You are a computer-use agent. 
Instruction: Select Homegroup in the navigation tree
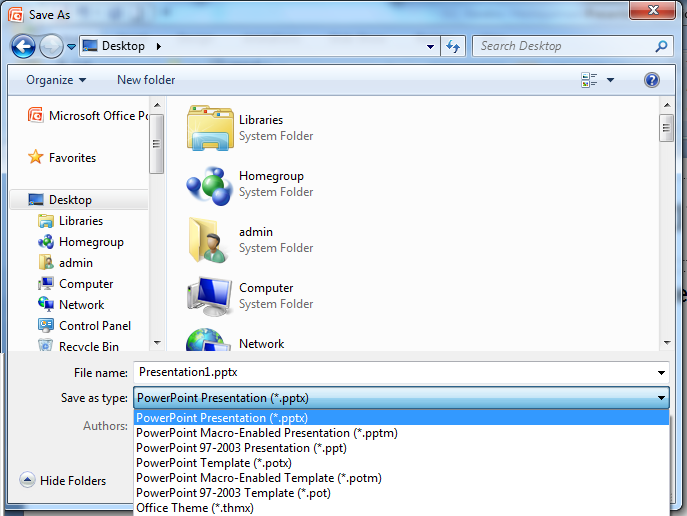click(81, 242)
